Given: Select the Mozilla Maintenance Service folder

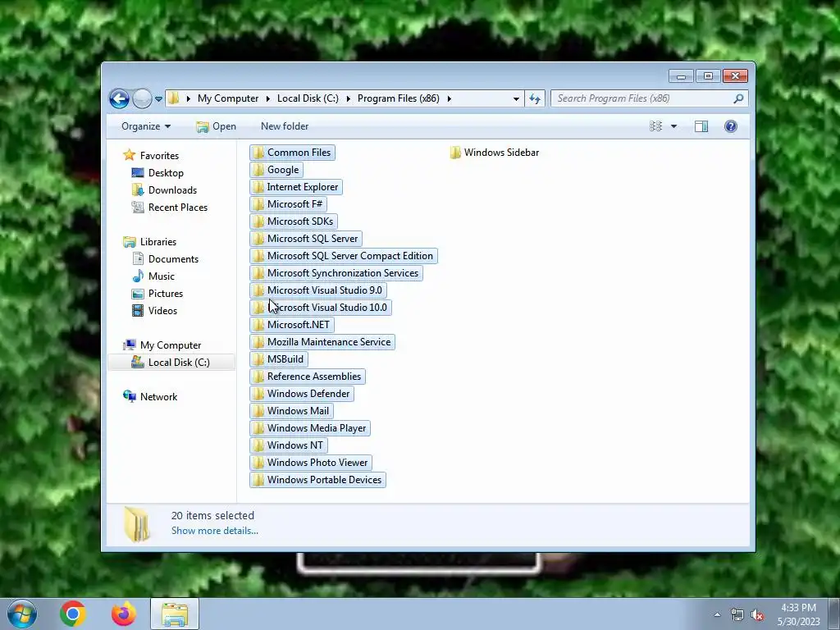Looking at the screenshot, I should [x=322, y=342].
